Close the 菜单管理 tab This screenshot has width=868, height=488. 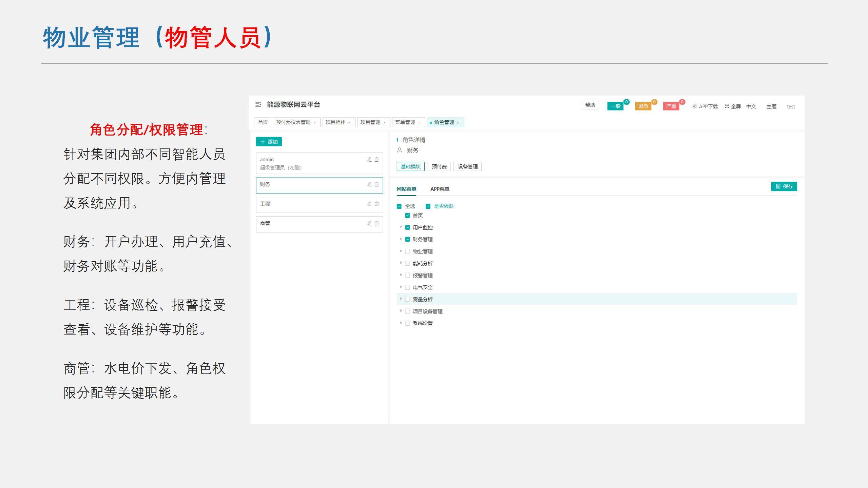[419, 123]
